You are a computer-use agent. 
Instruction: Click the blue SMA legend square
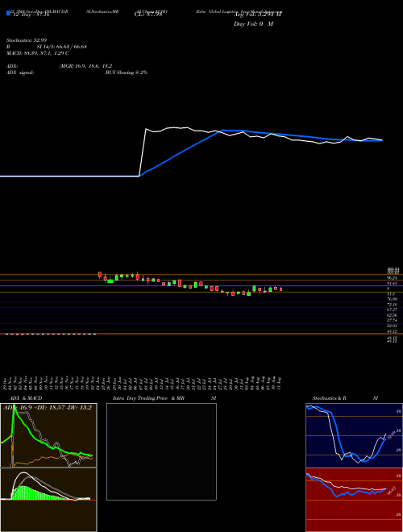point(8,13)
